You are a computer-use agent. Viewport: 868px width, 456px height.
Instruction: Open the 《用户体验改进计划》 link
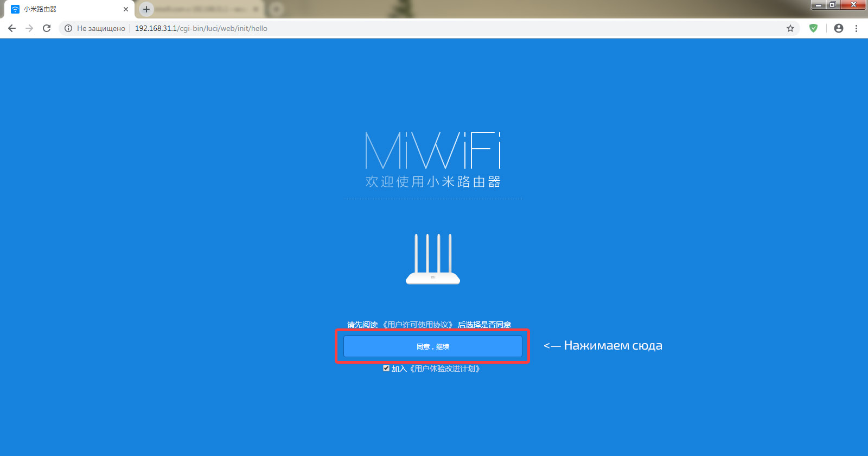(x=445, y=369)
